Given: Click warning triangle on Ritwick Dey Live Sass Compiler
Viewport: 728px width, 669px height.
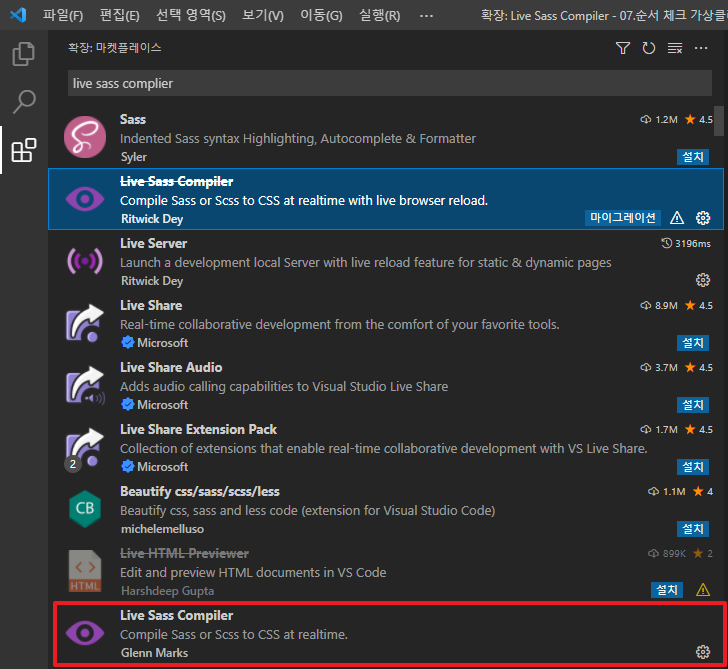Looking at the screenshot, I should (677, 218).
